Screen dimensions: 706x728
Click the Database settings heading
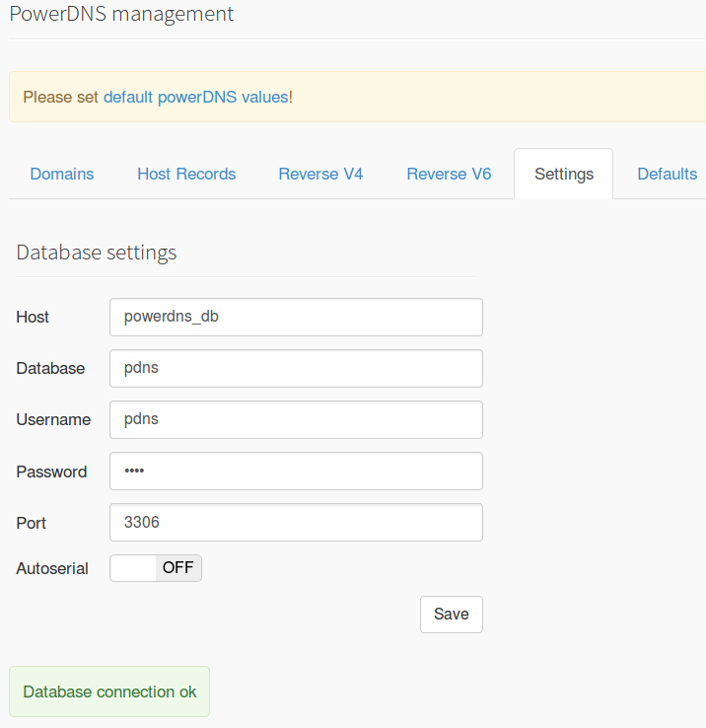pyautogui.click(x=97, y=253)
